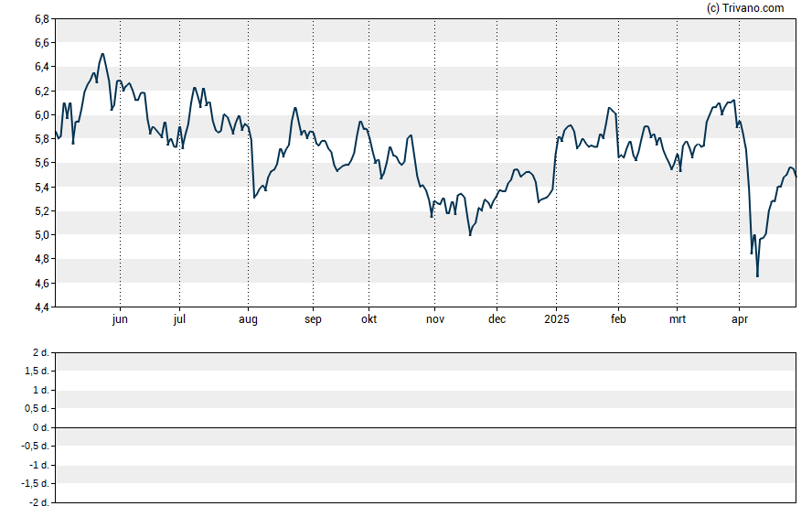This screenshot has height=517, width=812.
Task: Click the '6,4' price axis label
Action: (x=42, y=67)
